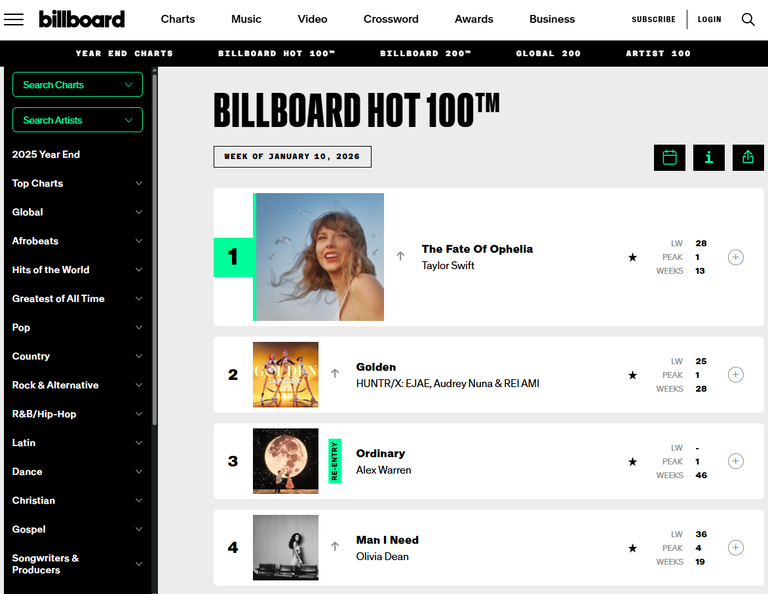768x594 pixels.
Task: Click the Login link
Action: (709, 19)
